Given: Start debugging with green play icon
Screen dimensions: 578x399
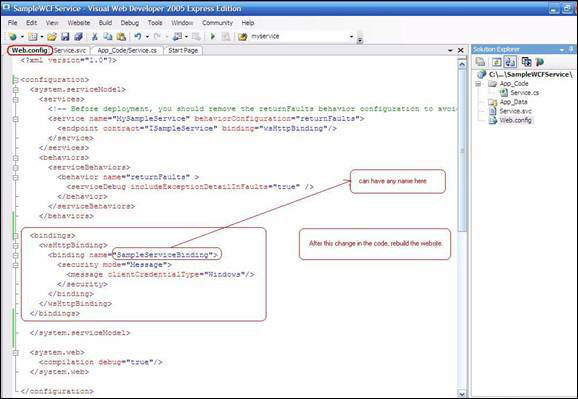Looking at the screenshot, I should (213, 37).
